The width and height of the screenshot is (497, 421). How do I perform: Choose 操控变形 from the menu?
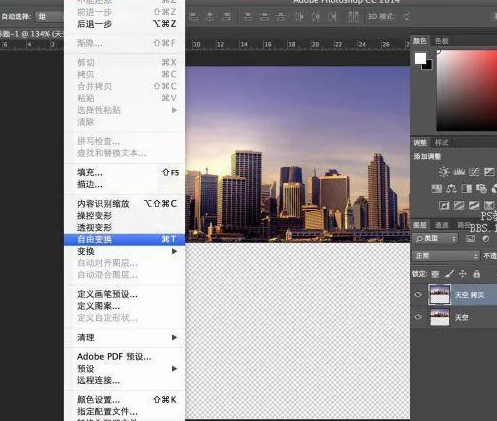pyautogui.click(x=125, y=216)
